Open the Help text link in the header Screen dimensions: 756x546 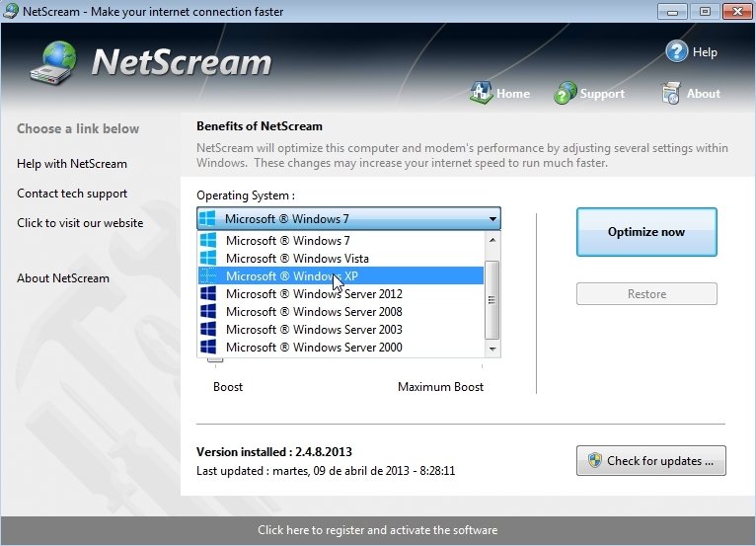coord(705,52)
